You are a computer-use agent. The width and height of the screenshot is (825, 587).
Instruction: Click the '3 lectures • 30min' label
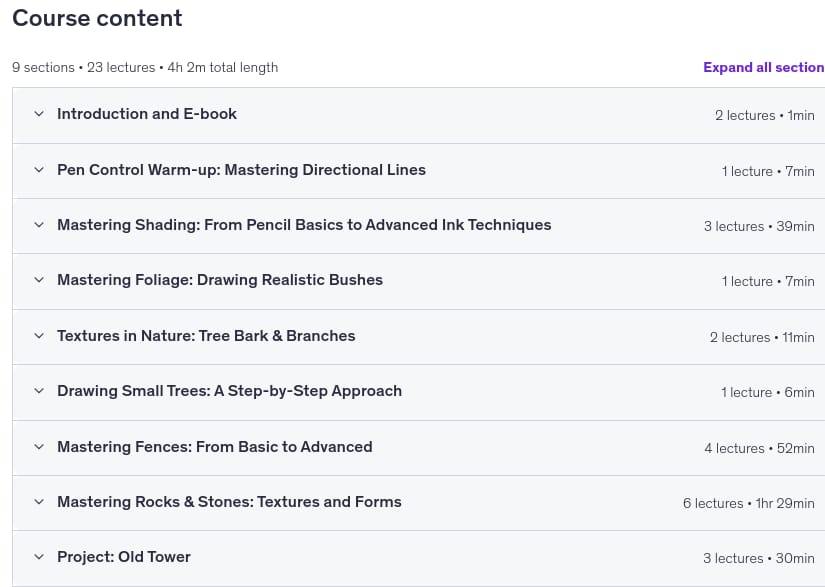pyautogui.click(x=759, y=558)
